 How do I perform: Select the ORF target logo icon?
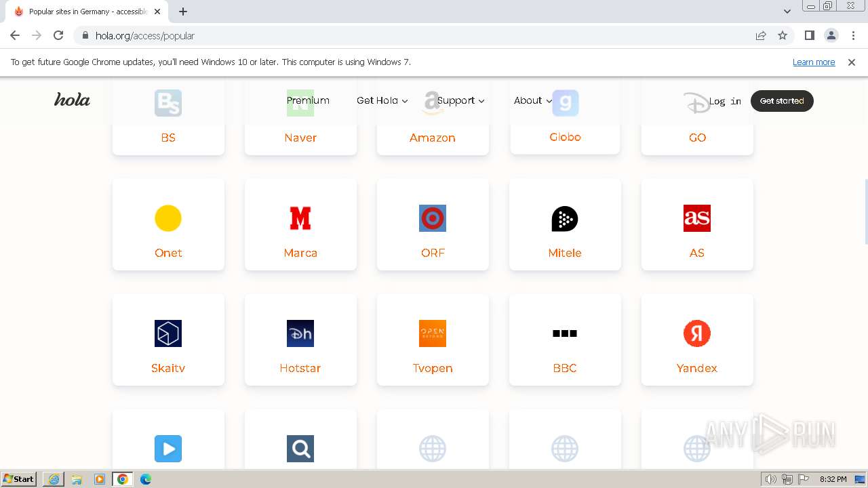(433, 218)
